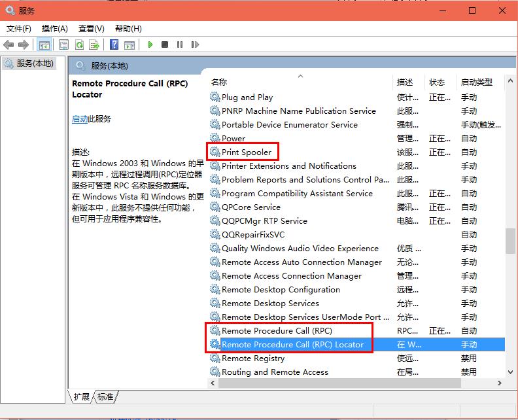Open the Help question mark icon

click(114, 44)
